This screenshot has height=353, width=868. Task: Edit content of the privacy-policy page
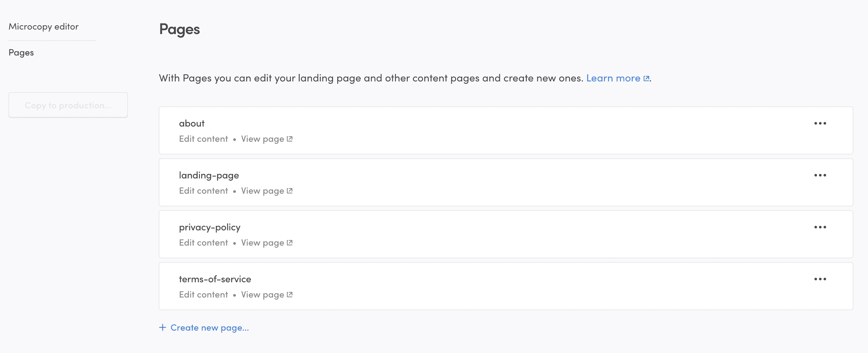point(203,242)
